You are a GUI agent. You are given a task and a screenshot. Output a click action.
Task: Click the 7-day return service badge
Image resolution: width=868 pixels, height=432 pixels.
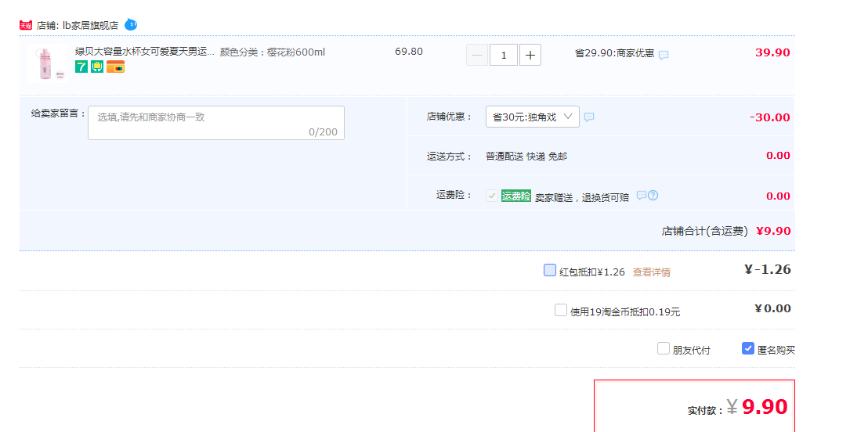pos(81,67)
